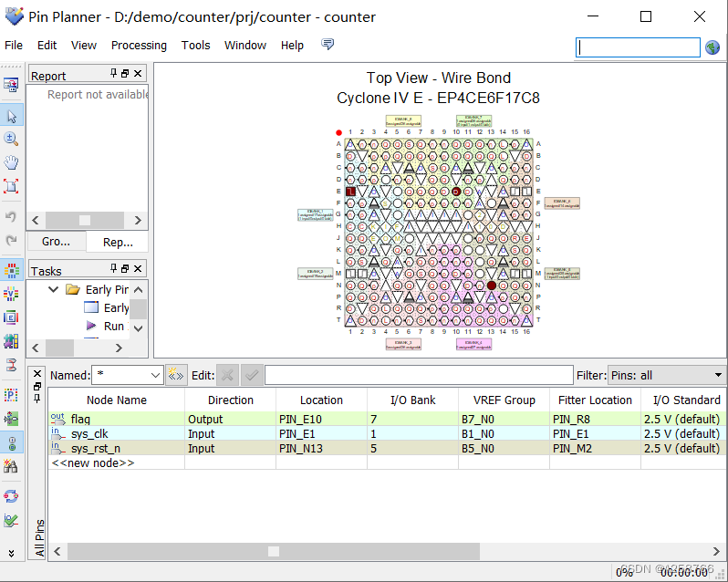Switch to the Rep... tab

[x=118, y=242]
